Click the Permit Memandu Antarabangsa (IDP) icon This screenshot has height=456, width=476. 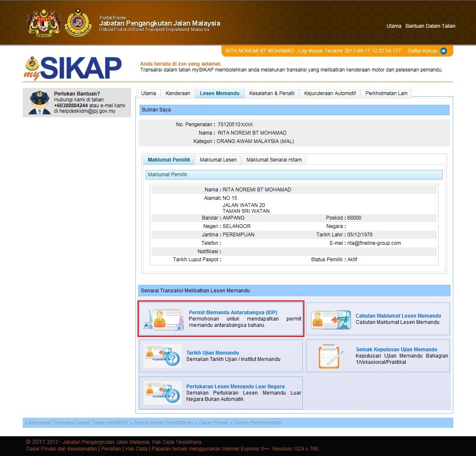(x=164, y=319)
